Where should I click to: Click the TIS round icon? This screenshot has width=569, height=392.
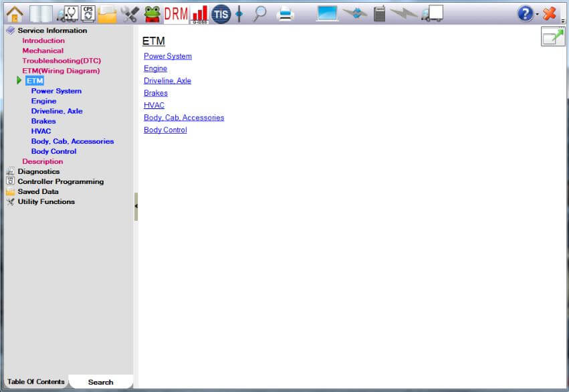coord(221,13)
